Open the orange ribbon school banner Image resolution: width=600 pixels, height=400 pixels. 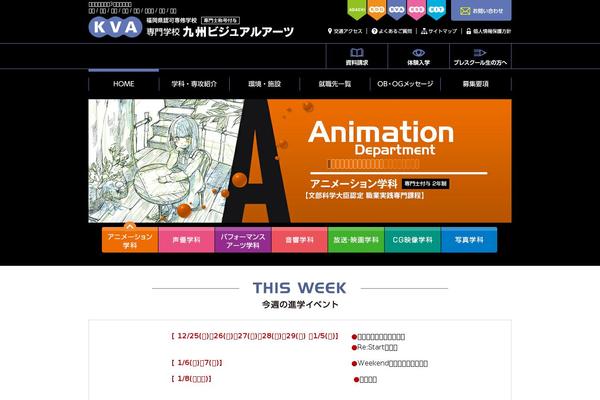tap(377, 9)
